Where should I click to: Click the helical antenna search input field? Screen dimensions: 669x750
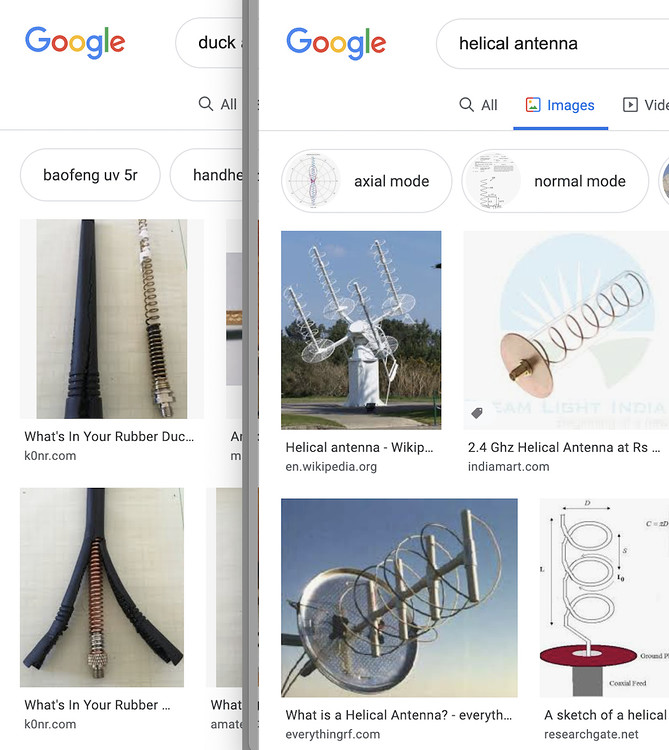tap(540, 44)
